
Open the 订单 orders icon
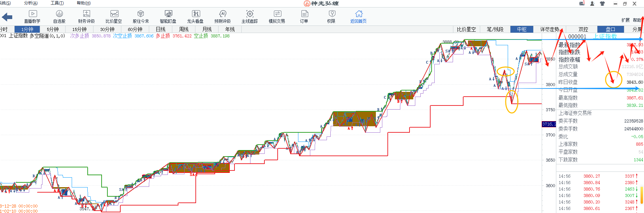(304, 17)
